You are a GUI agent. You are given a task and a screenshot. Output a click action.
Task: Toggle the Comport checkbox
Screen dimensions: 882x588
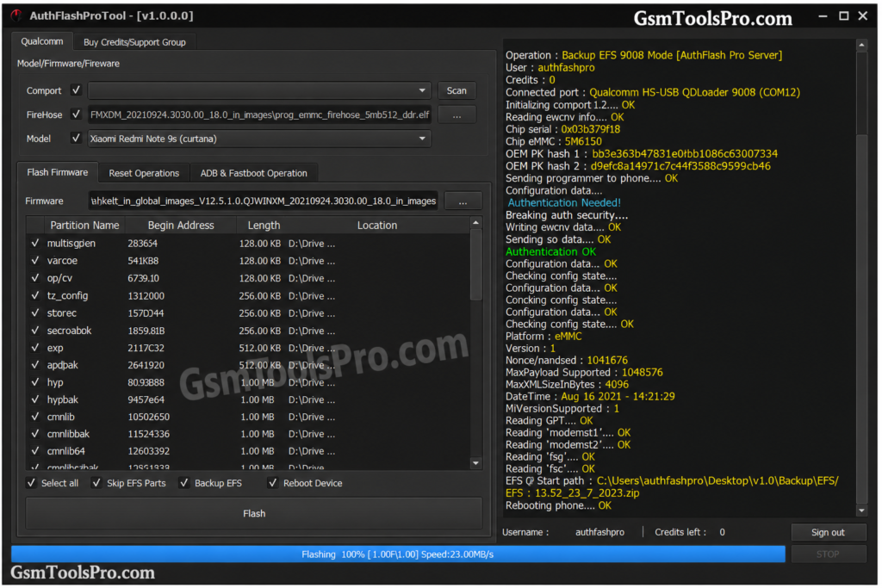click(x=76, y=90)
